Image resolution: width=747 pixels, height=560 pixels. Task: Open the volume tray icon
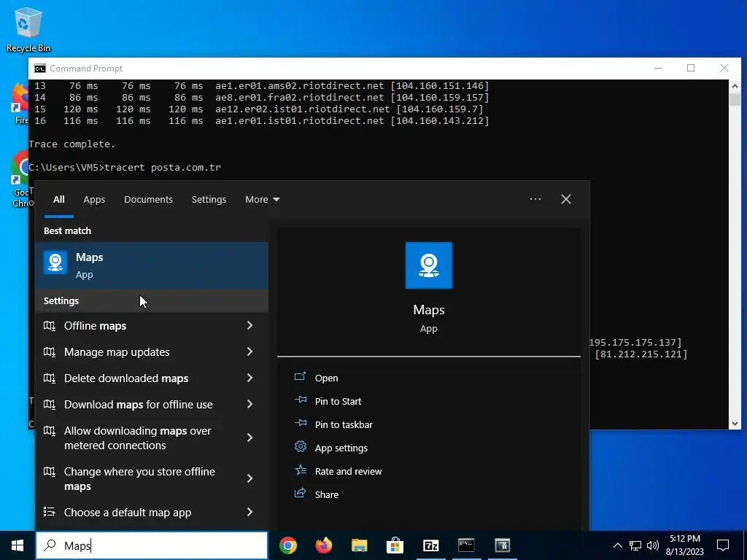pyautogui.click(x=653, y=545)
